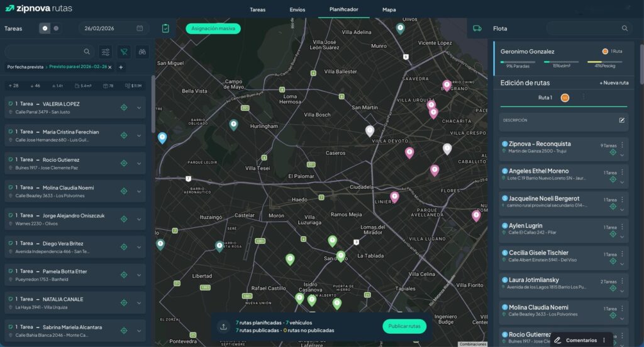Viewport: 644px width, 347px height.
Task: Switch to the Tareas top tab
Action: coord(257,9)
